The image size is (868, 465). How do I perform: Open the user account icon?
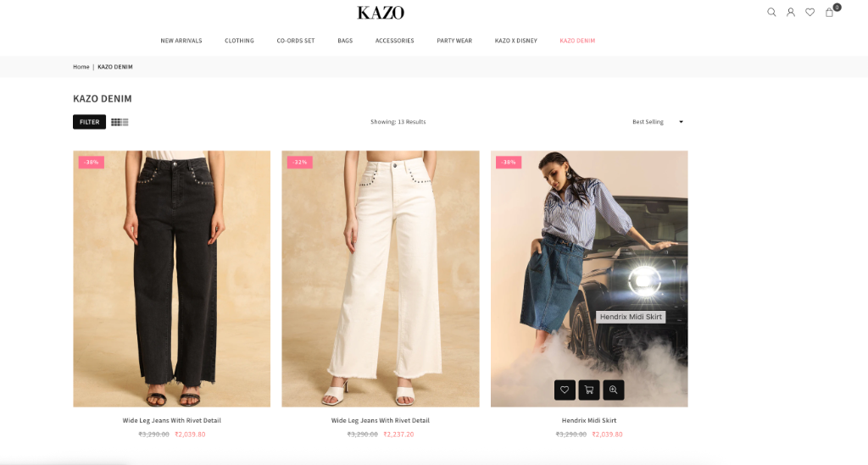tap(791, 12)
